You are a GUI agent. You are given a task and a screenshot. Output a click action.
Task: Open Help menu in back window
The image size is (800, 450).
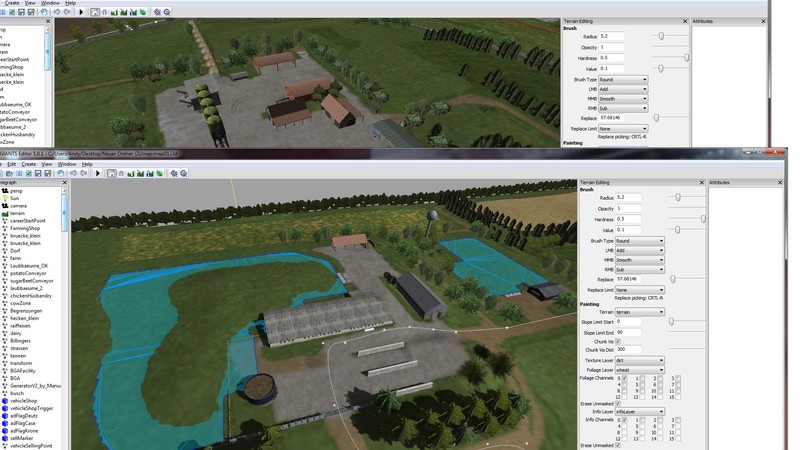tap(70, 3)
